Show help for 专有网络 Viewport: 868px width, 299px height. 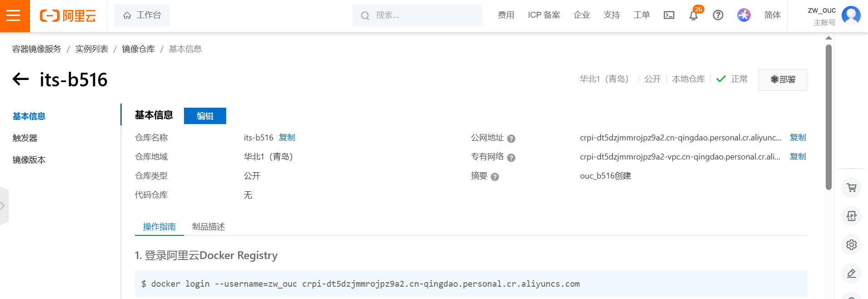coord(511,158)
